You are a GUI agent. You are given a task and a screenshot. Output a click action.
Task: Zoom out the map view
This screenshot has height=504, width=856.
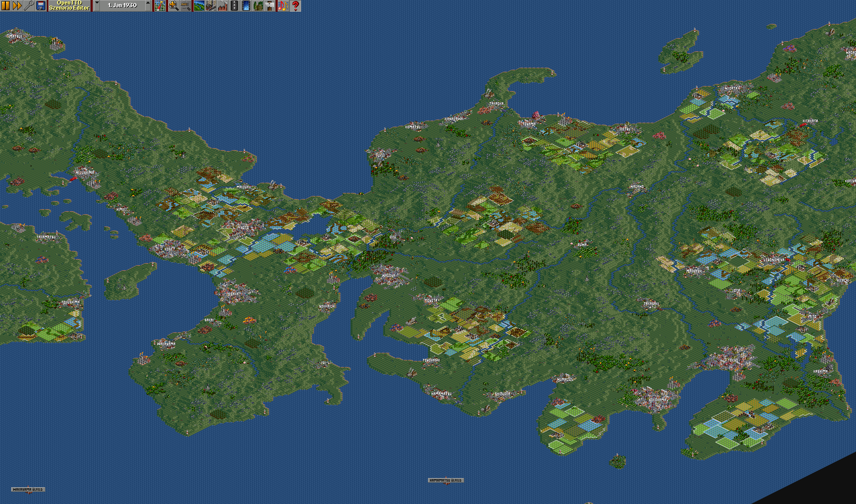[x=185, y=6]
